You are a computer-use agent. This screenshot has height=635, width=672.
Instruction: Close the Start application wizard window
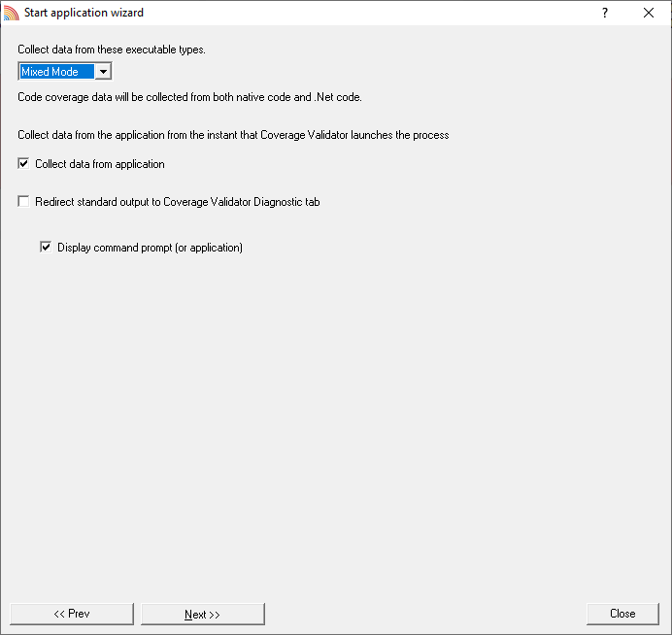coord(649,13)
